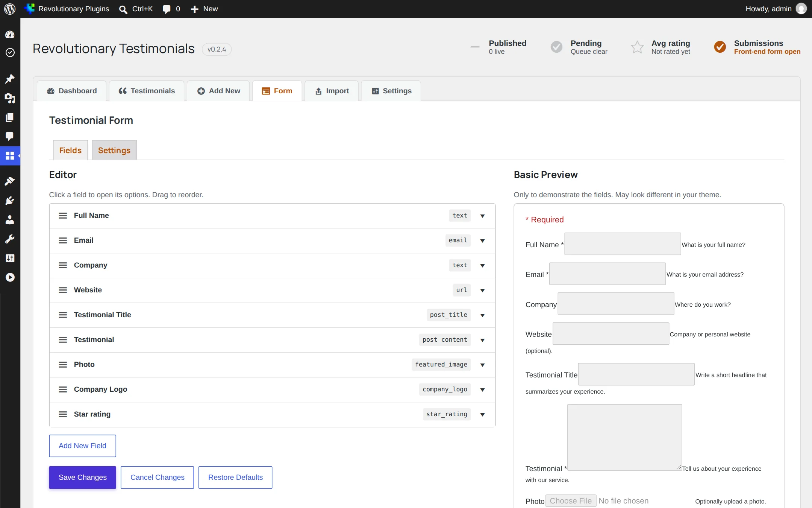Screen dimensions: 812x508
Task: Expand the Full Name field options
Action: 482,216
